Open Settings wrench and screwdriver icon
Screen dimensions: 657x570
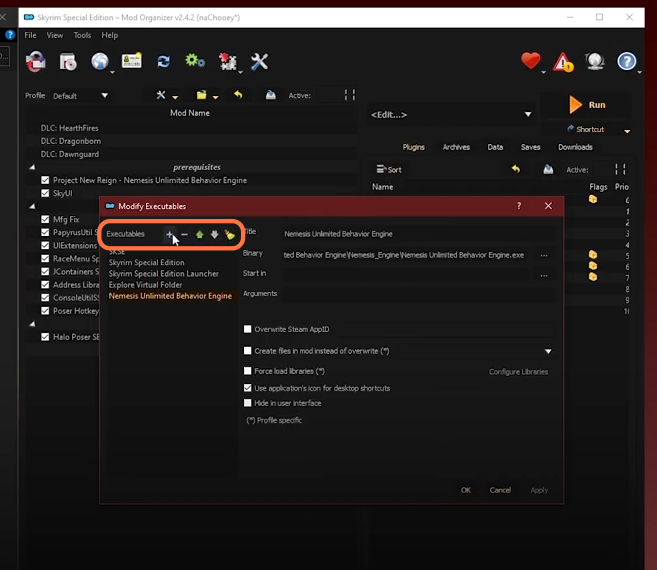click(259, 62)
